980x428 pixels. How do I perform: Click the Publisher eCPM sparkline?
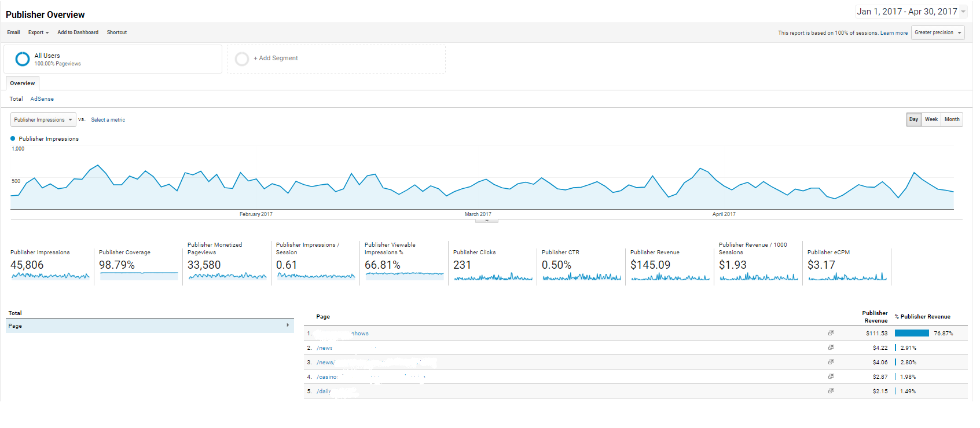point(847,277)
